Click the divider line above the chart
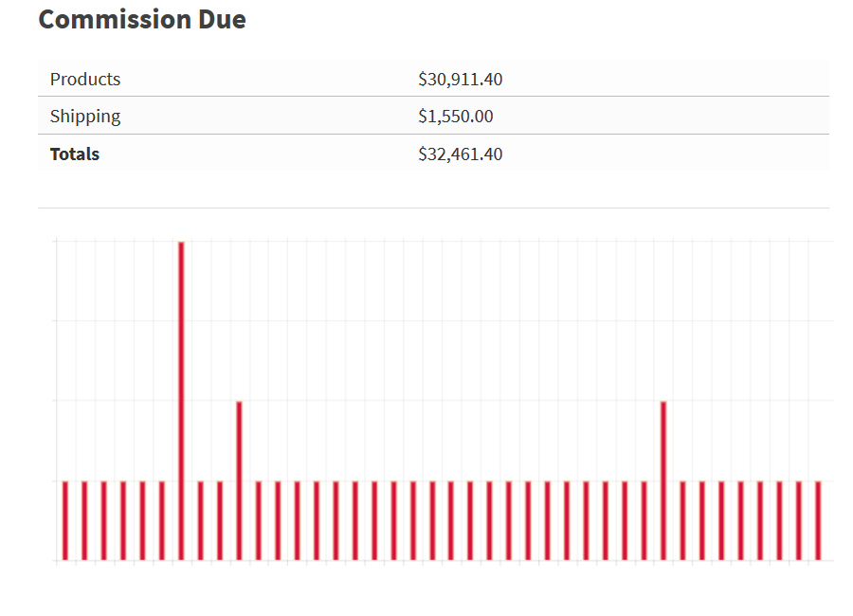This screenshot has height=616, width=853. click(433, 208)
